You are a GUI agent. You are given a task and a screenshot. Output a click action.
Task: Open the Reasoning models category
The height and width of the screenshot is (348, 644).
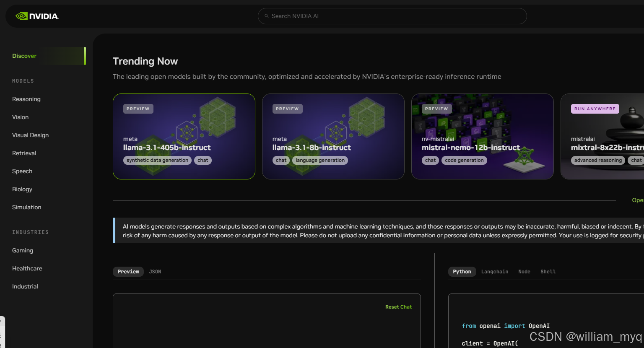pos(26,99)
